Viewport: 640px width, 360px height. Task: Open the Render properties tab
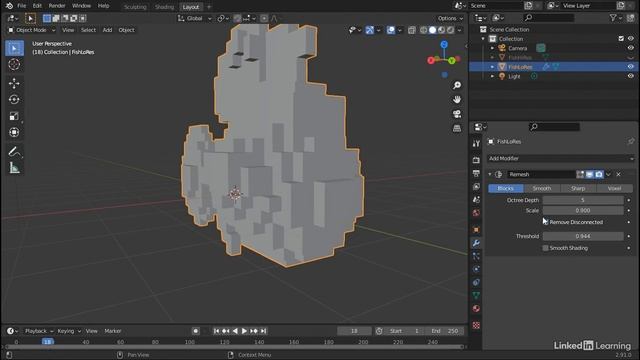pyautogui.click(x=476, y=160)
